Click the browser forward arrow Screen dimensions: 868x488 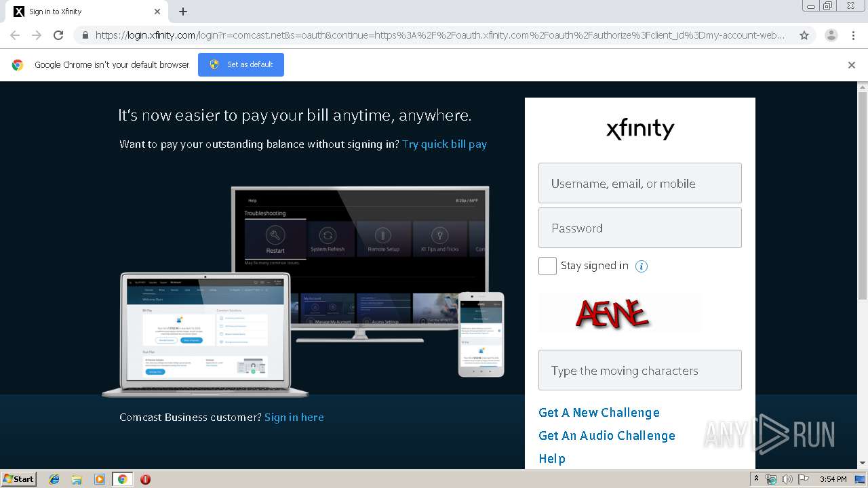37,35
